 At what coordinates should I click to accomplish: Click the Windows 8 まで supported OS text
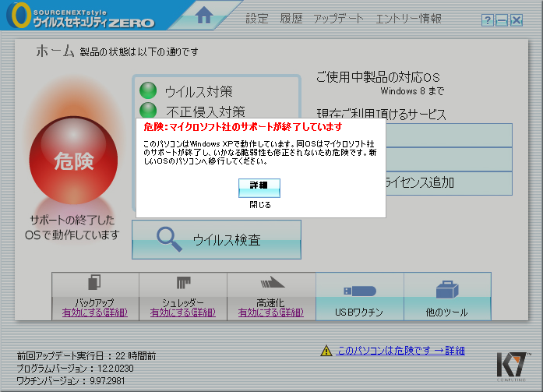click(412, 91)
